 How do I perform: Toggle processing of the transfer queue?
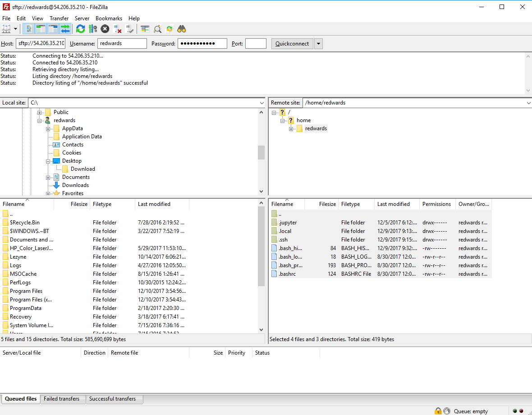[x=92, y=29]
